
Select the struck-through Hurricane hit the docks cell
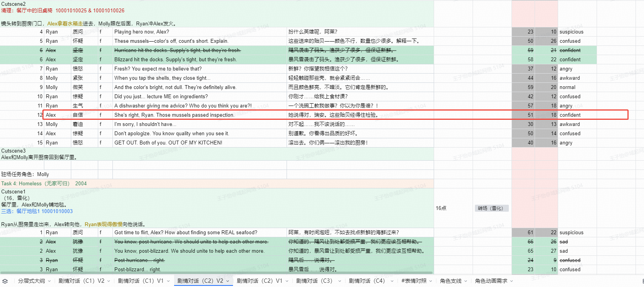178,50
